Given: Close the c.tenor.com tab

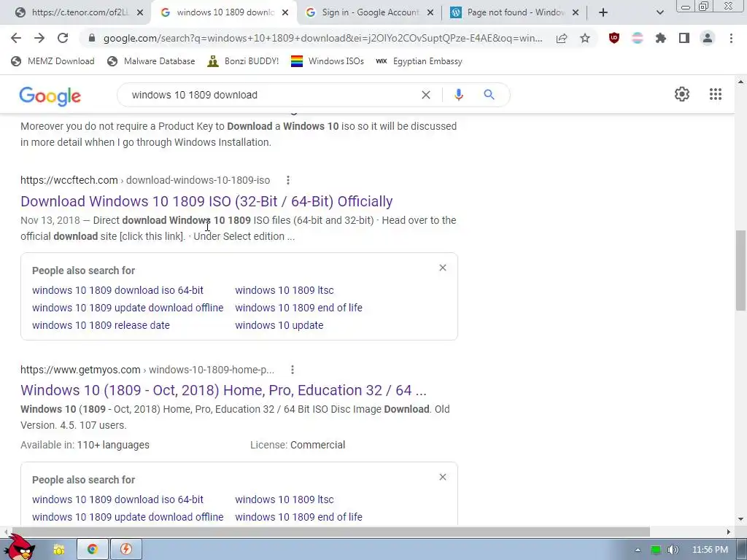Looking at the screenshot, I should 140,12.
